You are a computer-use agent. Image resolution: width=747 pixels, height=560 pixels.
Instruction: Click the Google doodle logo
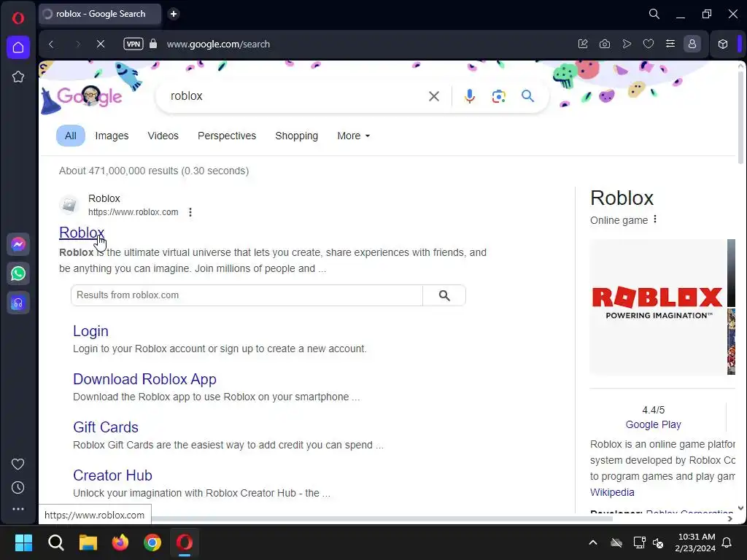click(x=90, y=97)
